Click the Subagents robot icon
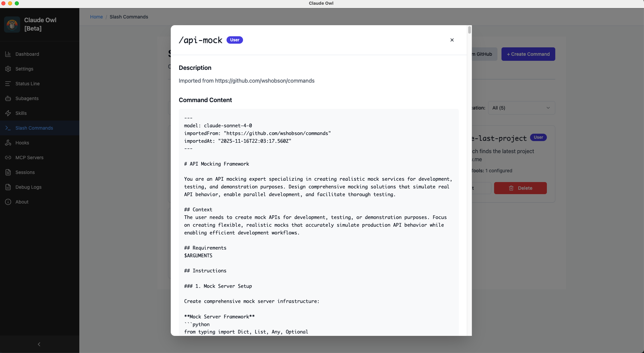This screenshot has width=644, height=353. click(8, 98)
